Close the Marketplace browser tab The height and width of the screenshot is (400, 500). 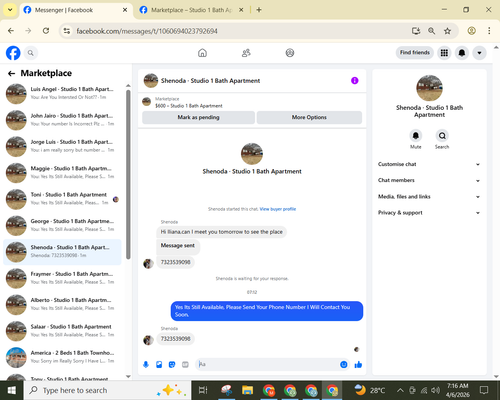tap(241, 10)
